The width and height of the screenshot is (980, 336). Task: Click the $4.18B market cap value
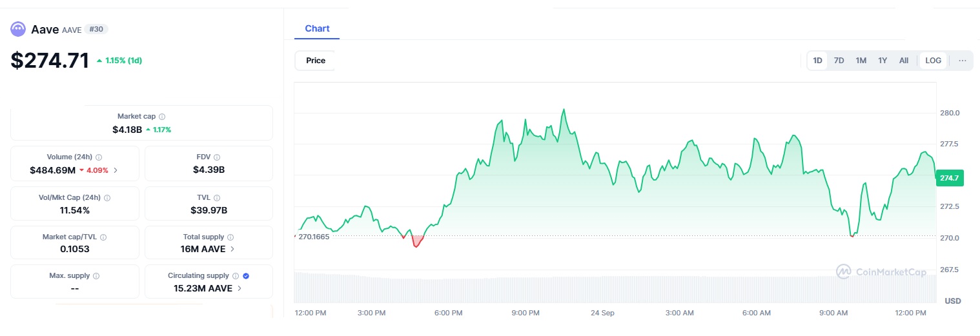(127, 130)
